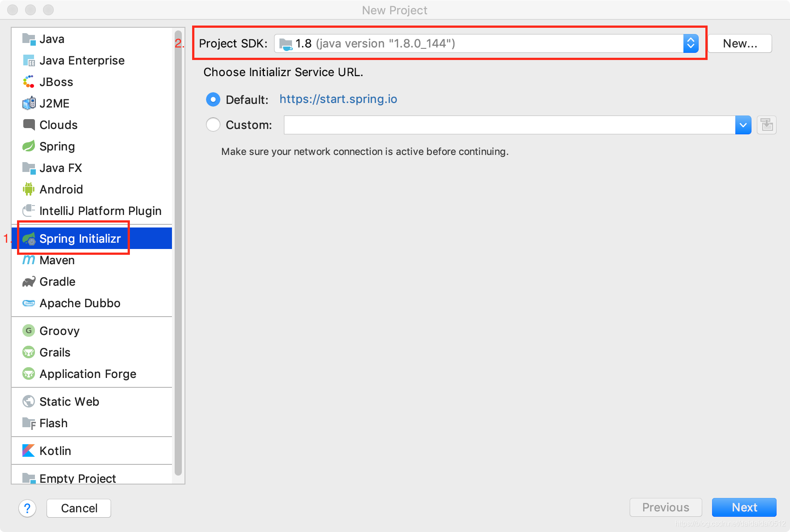The height and width of the screenshot is (532, 790).
Task: Select the Groovy list entry
Action: (92, 331)
